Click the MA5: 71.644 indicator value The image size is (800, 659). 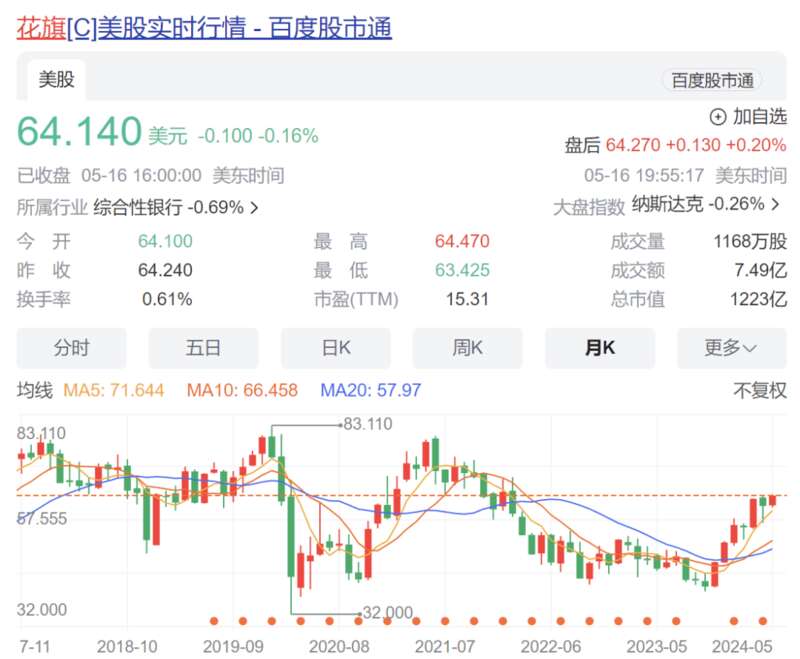click(x=114, y=391)
